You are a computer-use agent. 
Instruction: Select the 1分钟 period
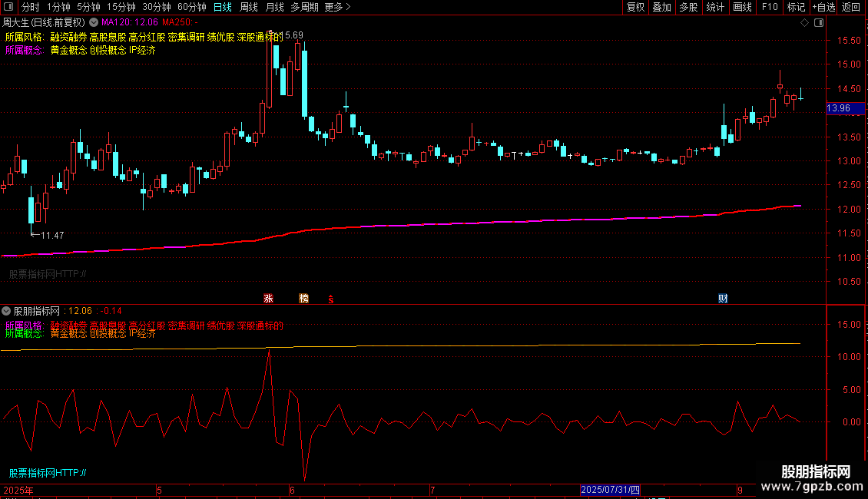[58, 7]
